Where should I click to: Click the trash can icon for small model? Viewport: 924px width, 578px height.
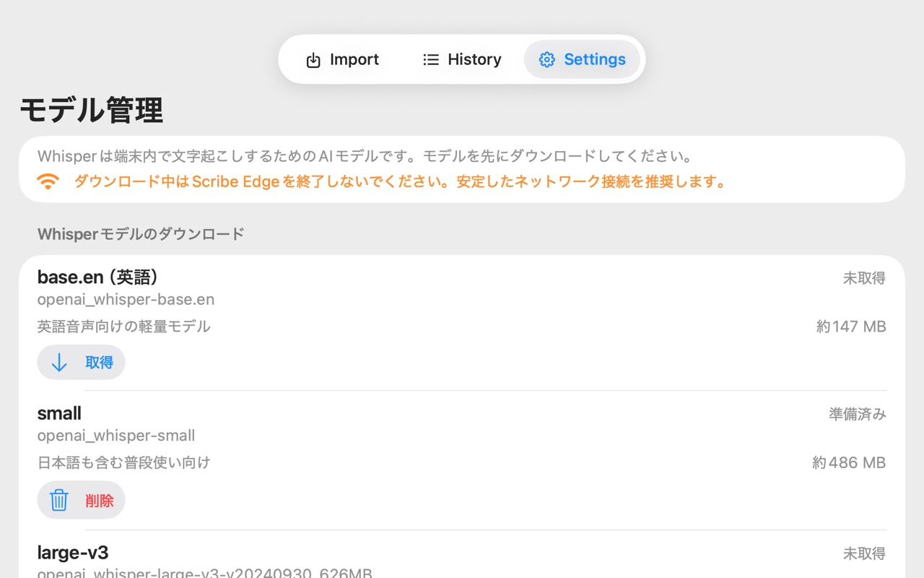tap(59, 500)
